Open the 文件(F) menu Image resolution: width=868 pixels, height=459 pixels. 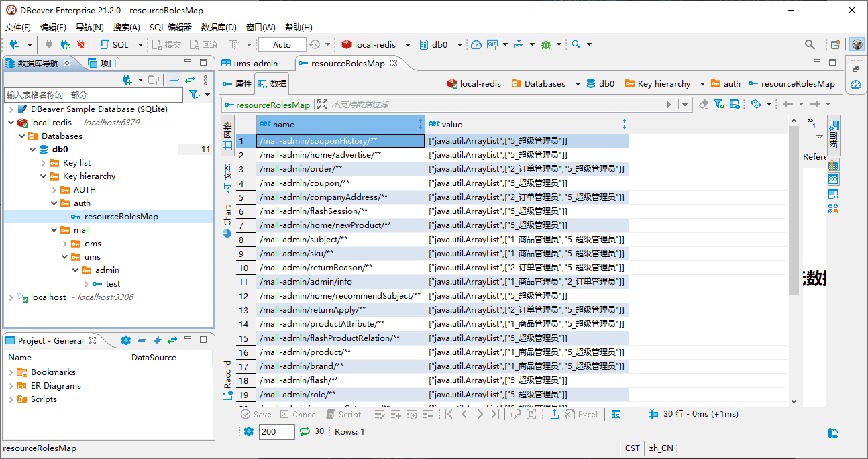pos(18,28)
